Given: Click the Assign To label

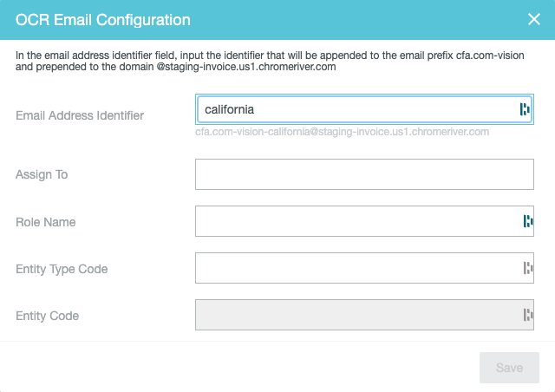Looking at the screenshot, I should (42, 174).
